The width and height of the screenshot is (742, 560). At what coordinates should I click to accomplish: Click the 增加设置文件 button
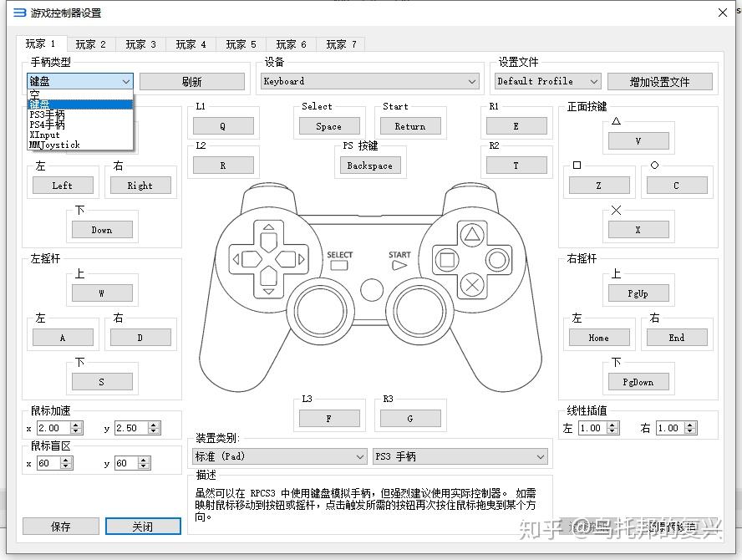coord(660,80)
